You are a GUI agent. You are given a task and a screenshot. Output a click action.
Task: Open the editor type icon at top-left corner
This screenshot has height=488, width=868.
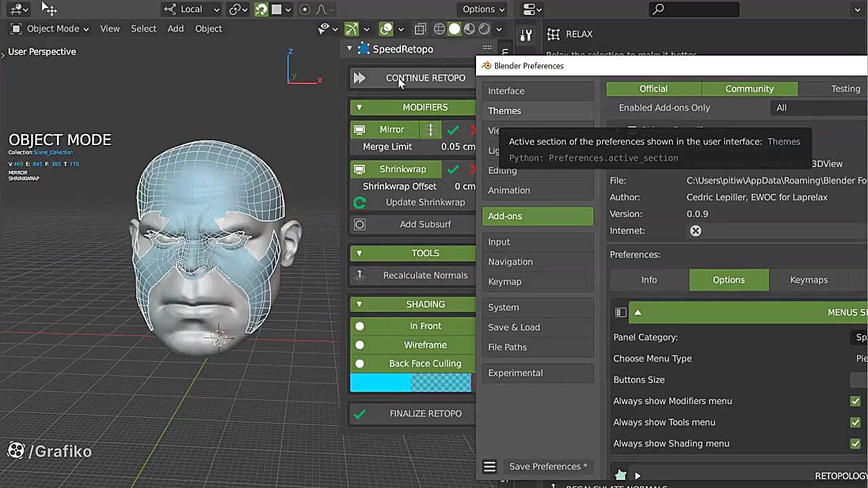[19, 9]
